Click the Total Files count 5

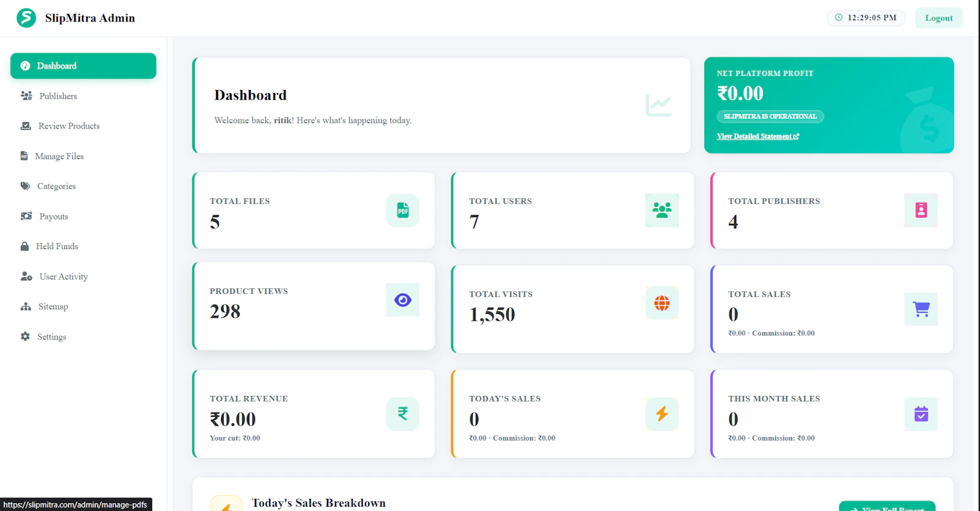[x=215, y=222]
